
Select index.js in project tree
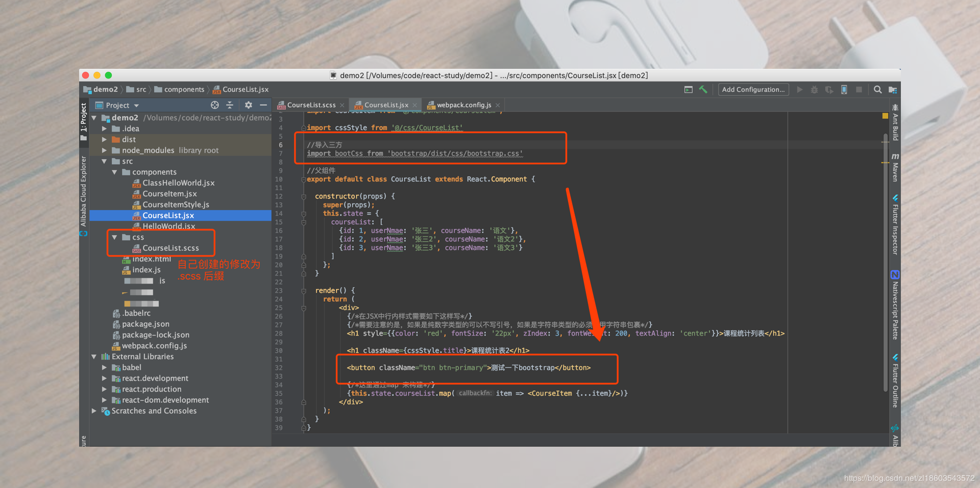(146, 270)
